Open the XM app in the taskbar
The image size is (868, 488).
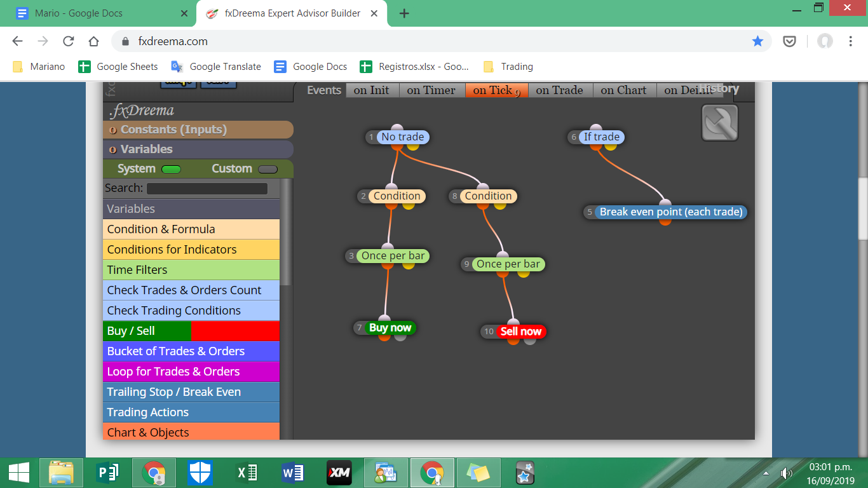click(x=339, y=473)
